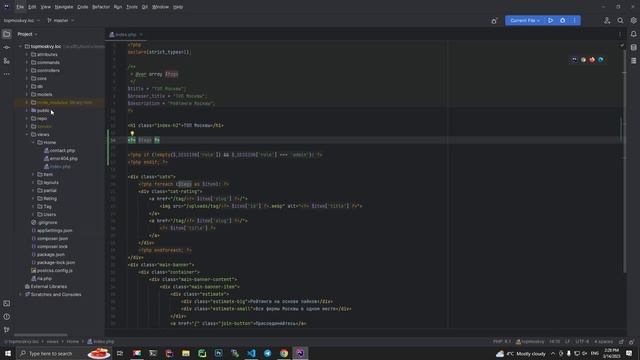Click UTF-8 encoding in status bar

(582, 342)
